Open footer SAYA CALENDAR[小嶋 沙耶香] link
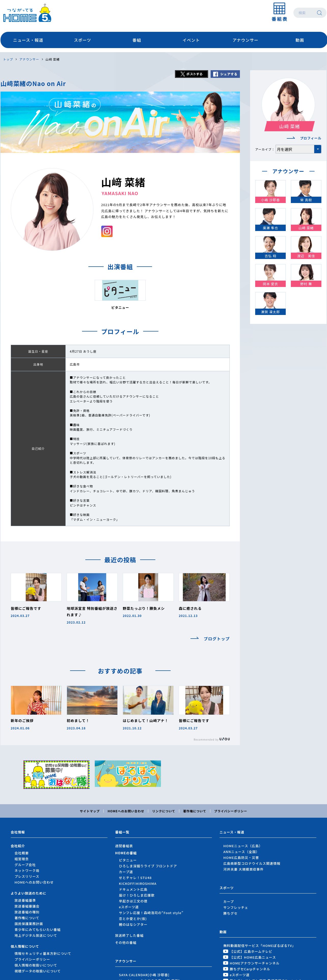The width and height of the screenshot is (327, 980). pyautogui.click(x=144, y=975)
